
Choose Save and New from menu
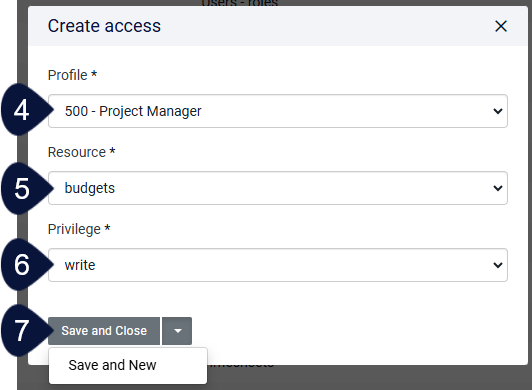tap(128, 365)
